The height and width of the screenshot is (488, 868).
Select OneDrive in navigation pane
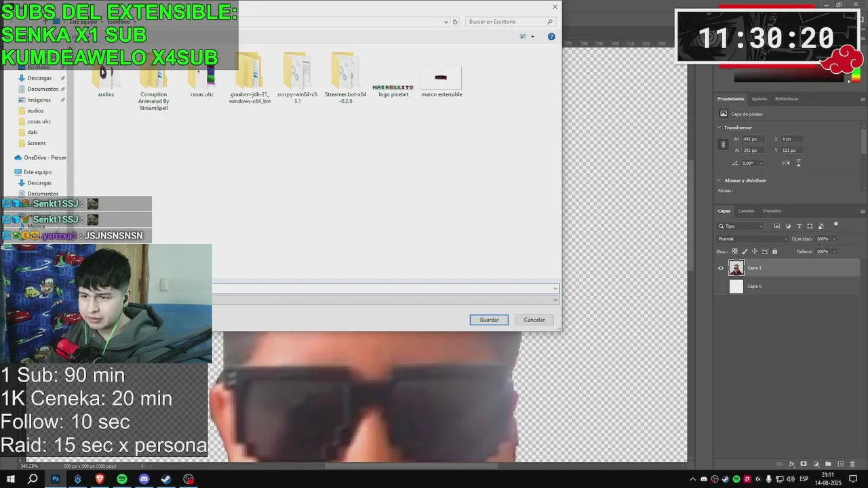pyautogui.click(x=41, y=157)
